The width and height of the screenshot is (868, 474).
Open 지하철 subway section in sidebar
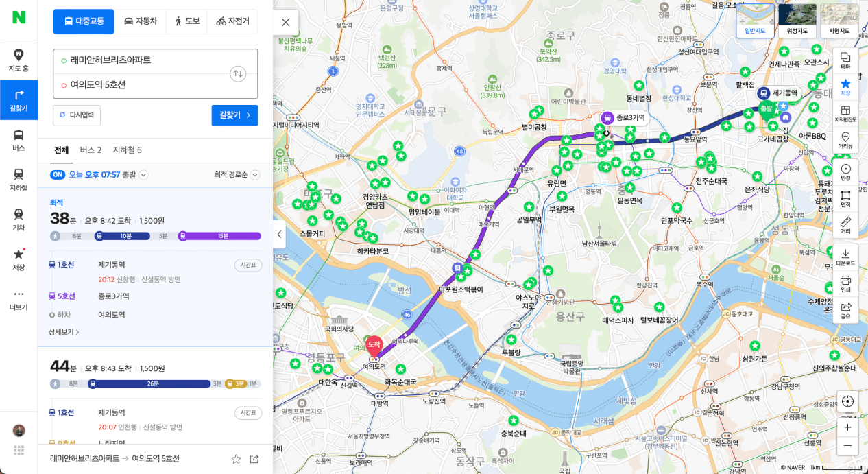pos(19,180)
